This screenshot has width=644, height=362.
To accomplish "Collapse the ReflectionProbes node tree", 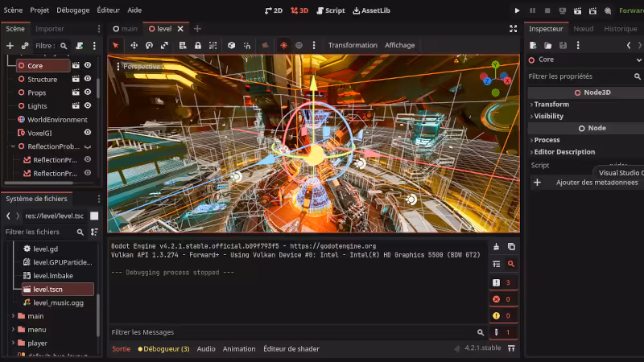I will [13, 146].
